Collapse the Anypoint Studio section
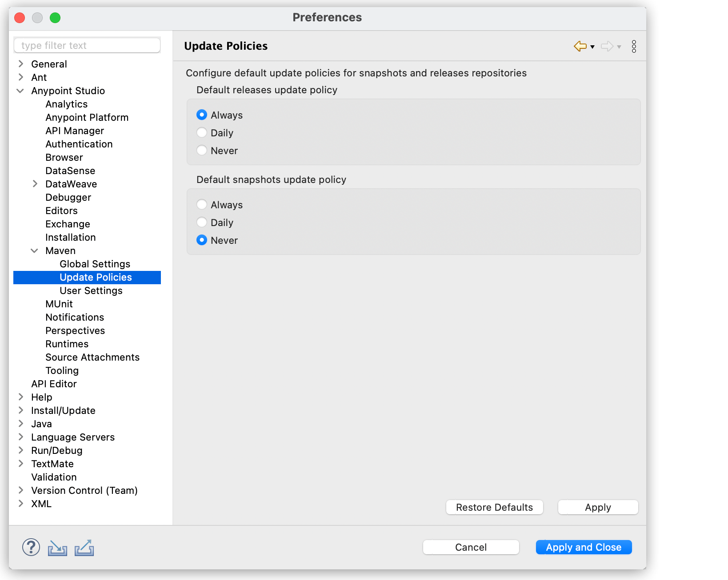The width and height of the screenshot is (728, 580). tap(20, 91)
